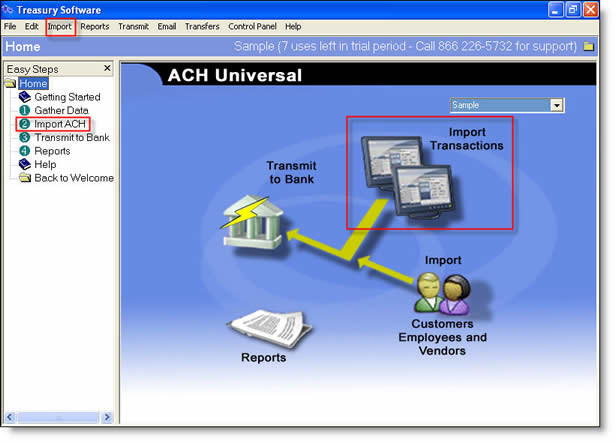
Task: Select Back to Welcome in tree
Action: 74,178
